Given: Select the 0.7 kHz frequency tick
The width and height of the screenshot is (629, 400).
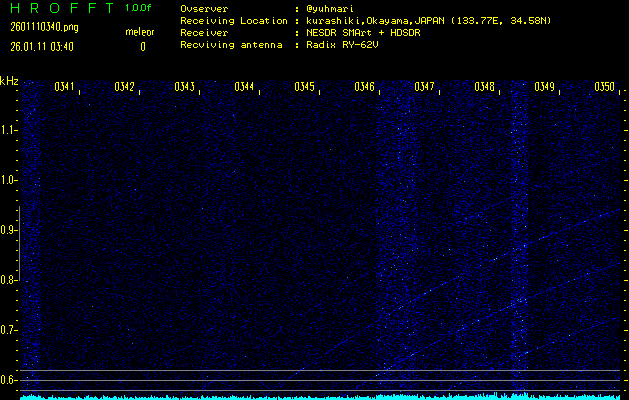Looking at the screenshot, I should [9, 330].
